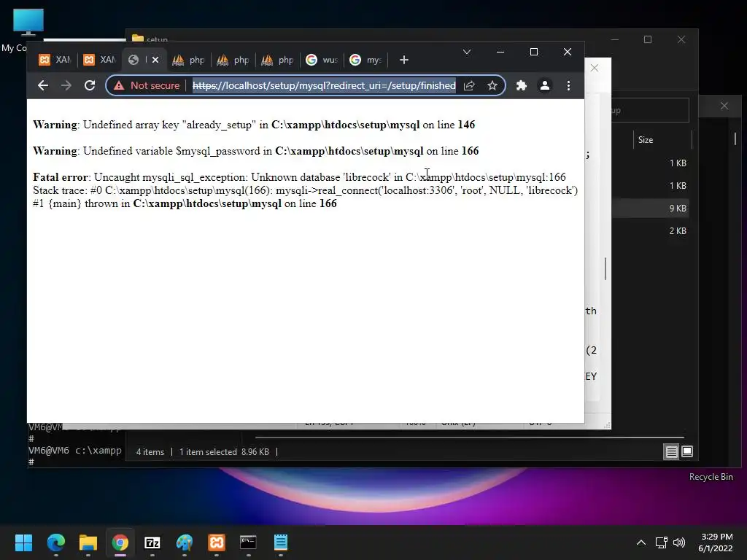
Task: Open Chrome's three-dot menu
Action: pos(568,86)
